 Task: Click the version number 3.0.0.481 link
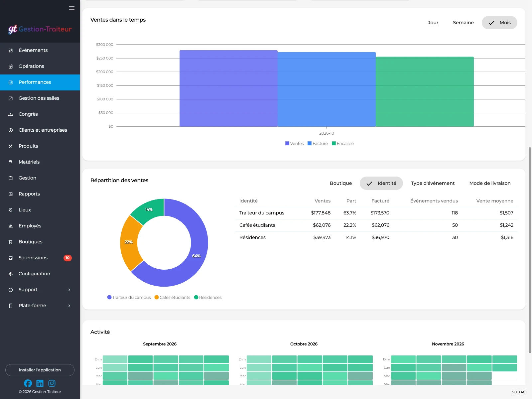pos(519,392)
